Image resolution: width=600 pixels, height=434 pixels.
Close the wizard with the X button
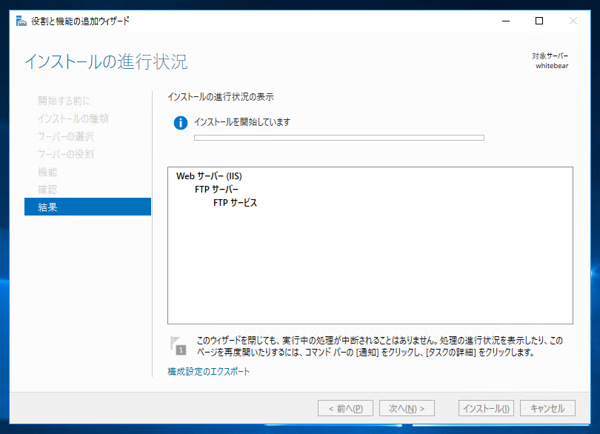click(573, 21)
